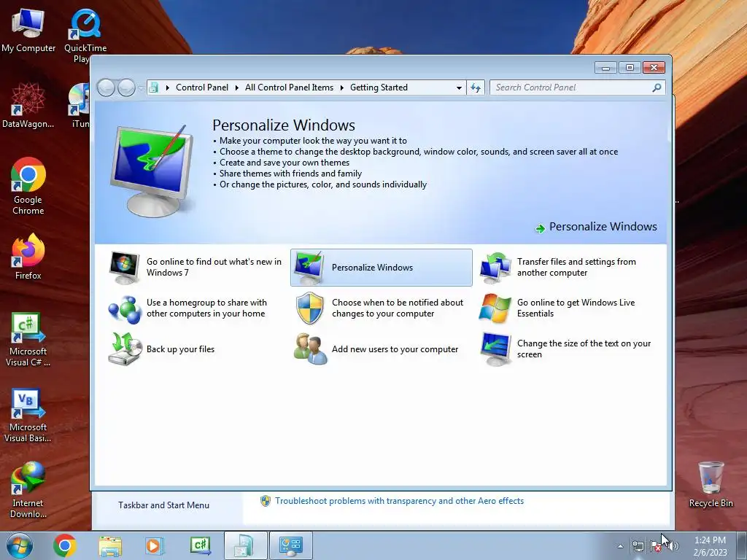Viewport: 747px width, 560px height.
Task: Select Change the size of the text
Action: pos(584,349)
